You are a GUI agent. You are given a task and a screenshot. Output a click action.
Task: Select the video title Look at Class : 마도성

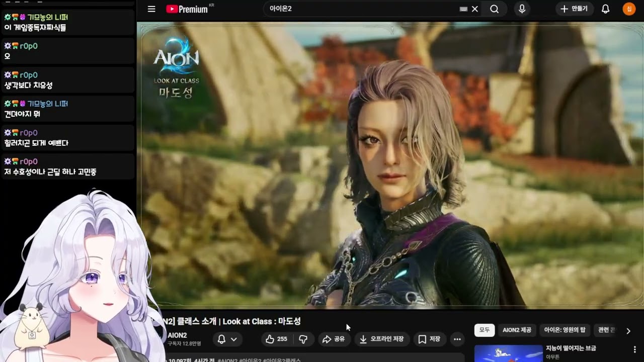(262, 321)
